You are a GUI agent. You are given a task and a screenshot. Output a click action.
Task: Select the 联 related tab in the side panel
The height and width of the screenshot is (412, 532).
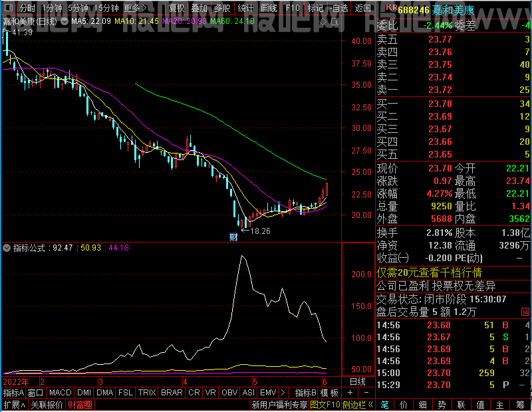(461, 405)
